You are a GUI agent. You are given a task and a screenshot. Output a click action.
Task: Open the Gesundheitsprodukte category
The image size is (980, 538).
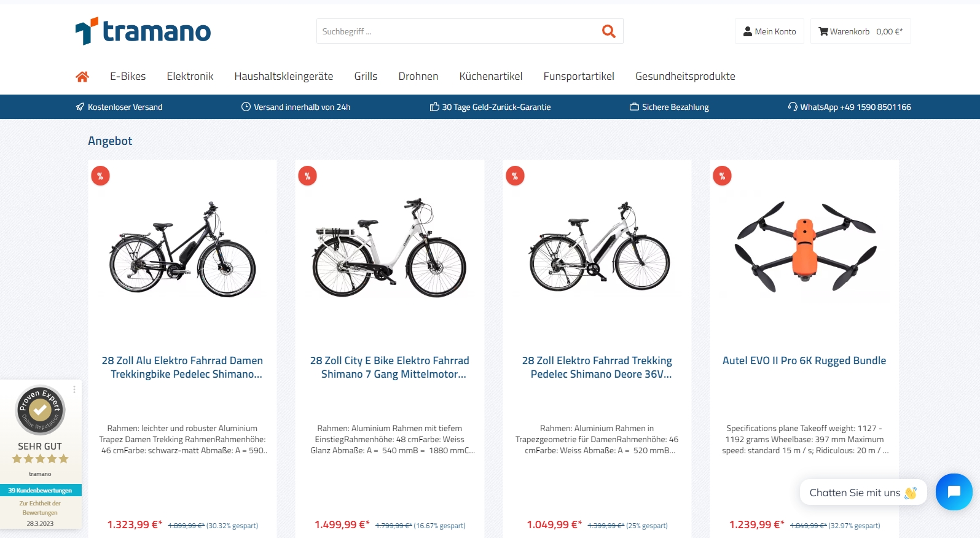click(x=685, y=76)
